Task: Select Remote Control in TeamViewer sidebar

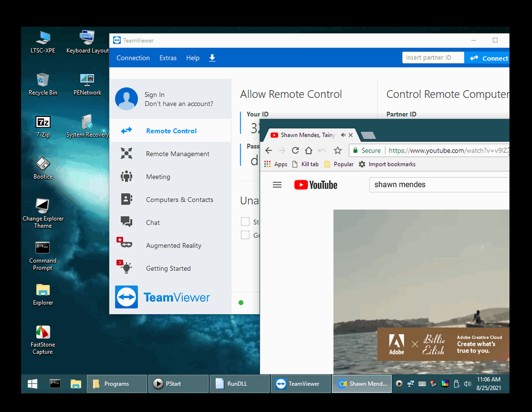Action: click(170, 130)
